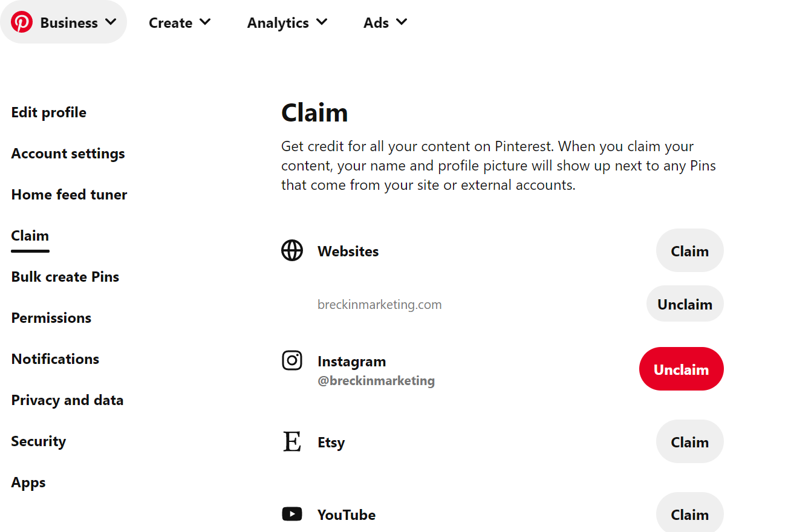Screen dimensions: 791x532
Task: Open the Create dropdown menu
Action: (x=180, y=23)
